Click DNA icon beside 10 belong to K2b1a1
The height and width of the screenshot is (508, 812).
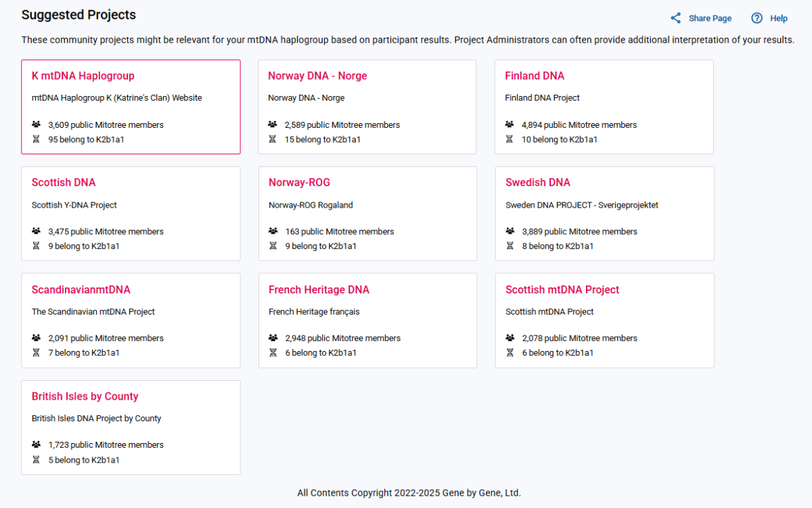(510, 139)
